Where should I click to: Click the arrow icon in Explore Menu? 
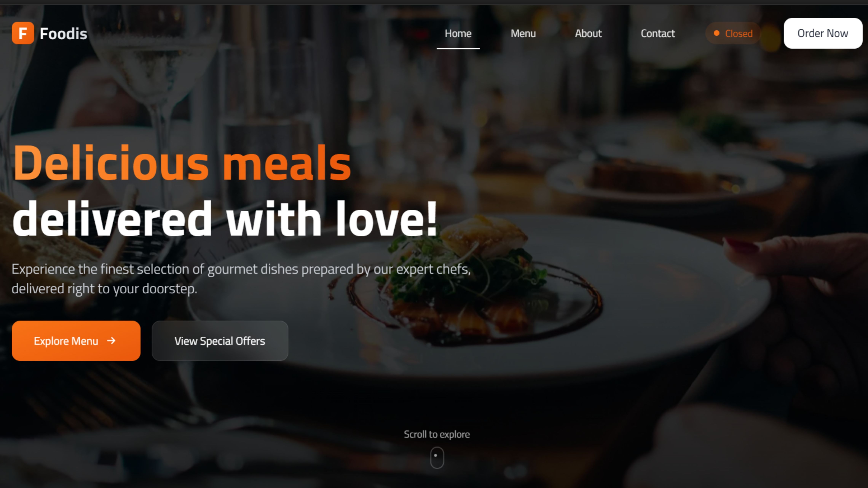click(111, 341)
